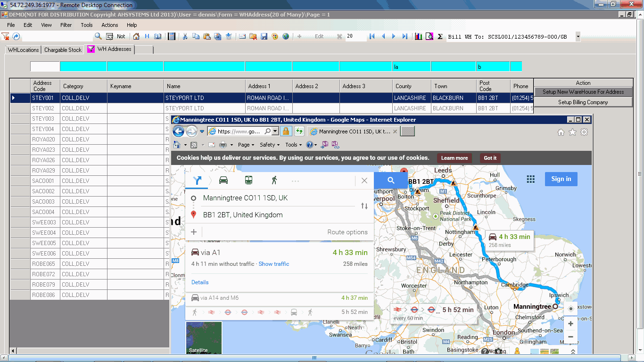644x362 pixels.
Task: Switch to the Chargable Stock tab
Action: coord(63,49)
